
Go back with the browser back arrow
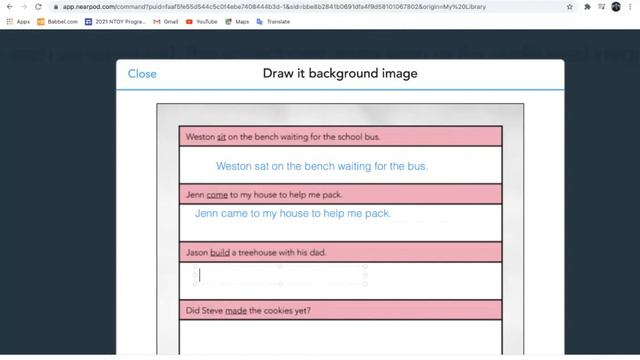(x=9, y=7)
